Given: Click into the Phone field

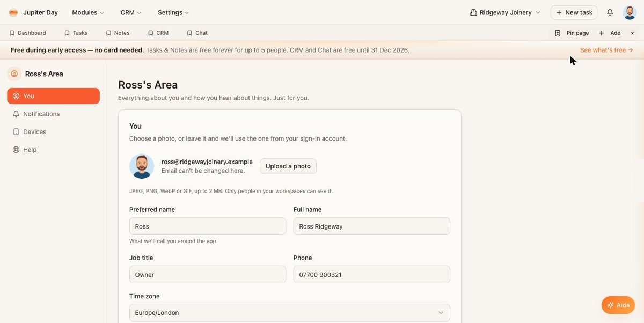Looking at the screenshot, I should pos(372,275).
